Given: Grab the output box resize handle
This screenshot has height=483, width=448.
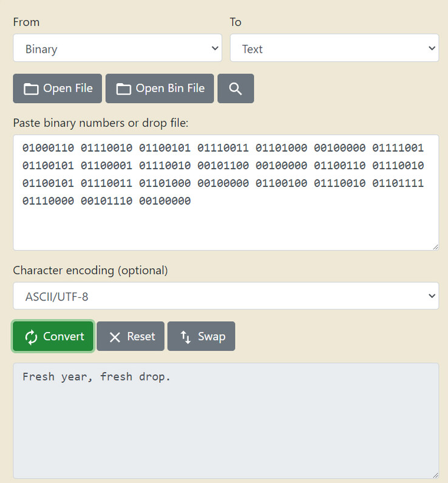Looking at the screenshot, I should tap(435, 475).
